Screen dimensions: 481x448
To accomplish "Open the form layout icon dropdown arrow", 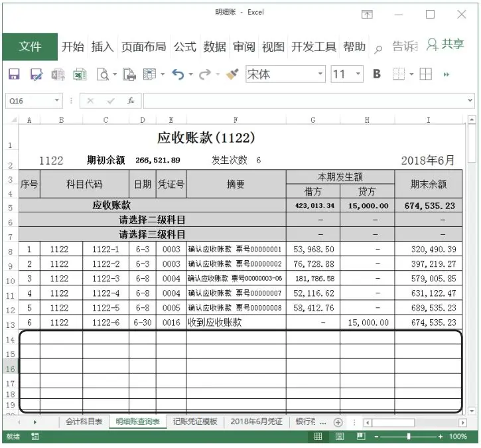I will pyautogui.click(x=163, y=74).
